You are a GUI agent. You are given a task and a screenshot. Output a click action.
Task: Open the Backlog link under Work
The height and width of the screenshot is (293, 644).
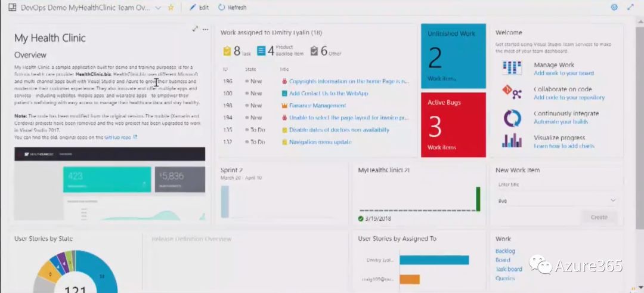click(505, 251)
